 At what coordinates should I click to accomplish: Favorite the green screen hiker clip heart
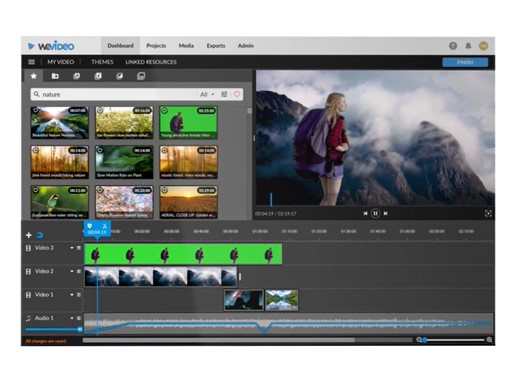[164, 111]
